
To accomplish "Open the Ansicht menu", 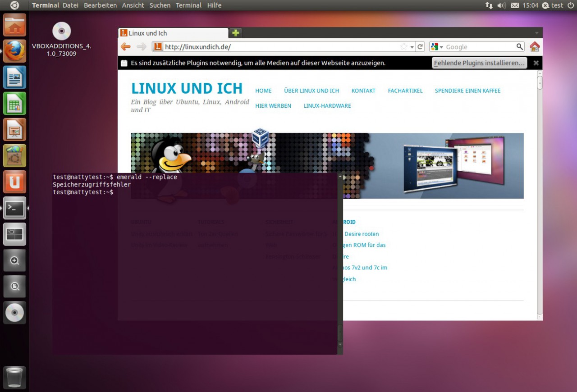I will click(133, 5).
